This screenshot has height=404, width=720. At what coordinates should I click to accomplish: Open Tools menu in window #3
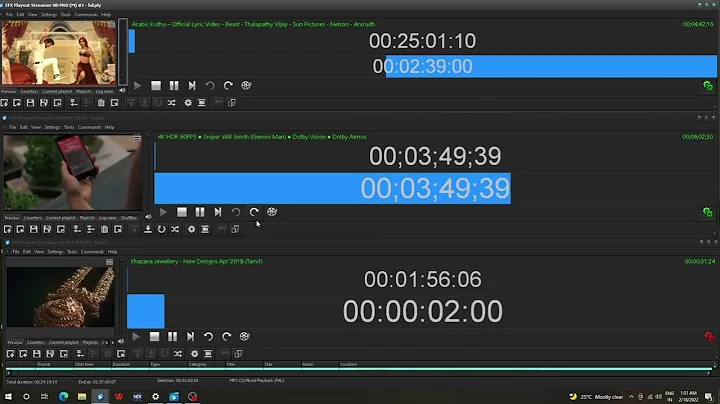72,252
